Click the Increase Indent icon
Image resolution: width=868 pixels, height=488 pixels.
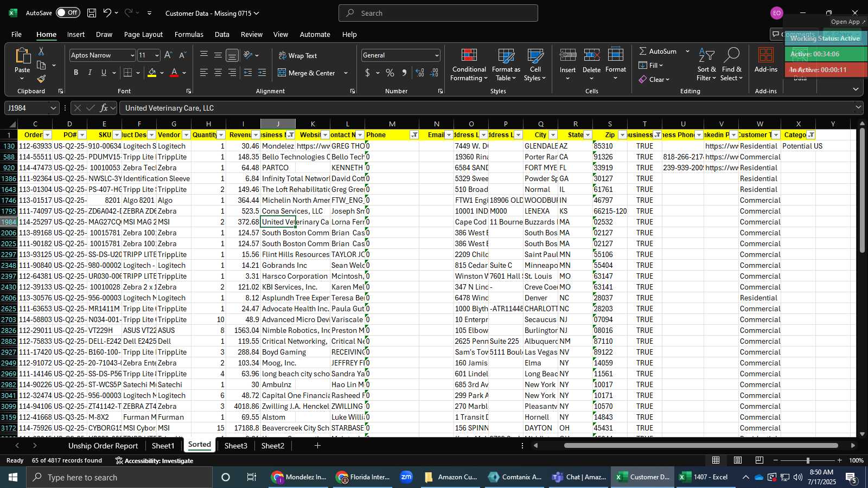(x=262, y=73)
